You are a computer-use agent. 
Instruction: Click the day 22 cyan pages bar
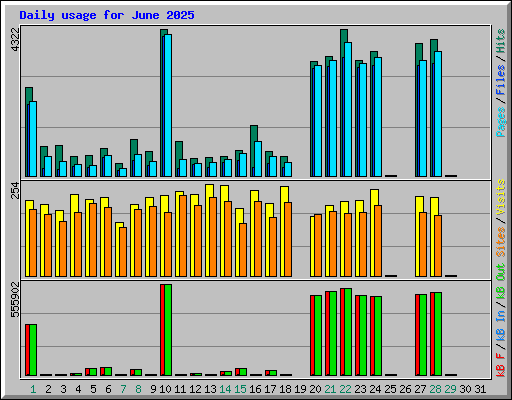pyautogui.click(x=348, y=109)
